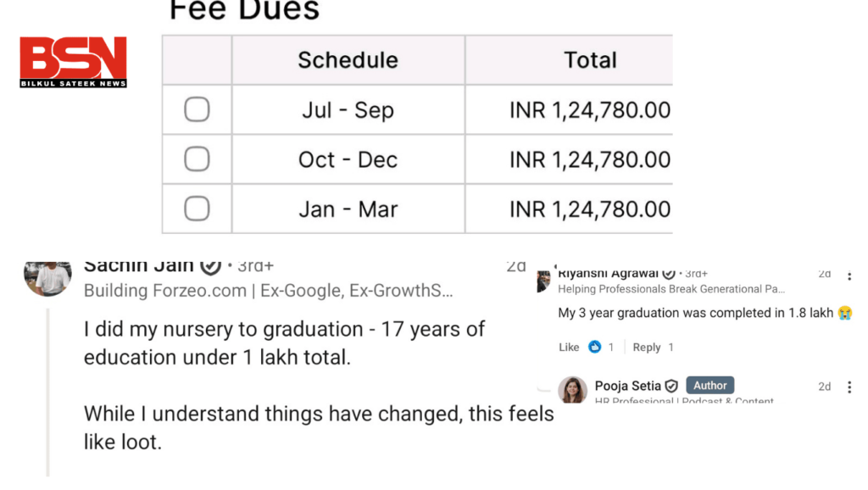
Task: Click the verified badge beside Pooja Setia
Action: coord(671,386)
